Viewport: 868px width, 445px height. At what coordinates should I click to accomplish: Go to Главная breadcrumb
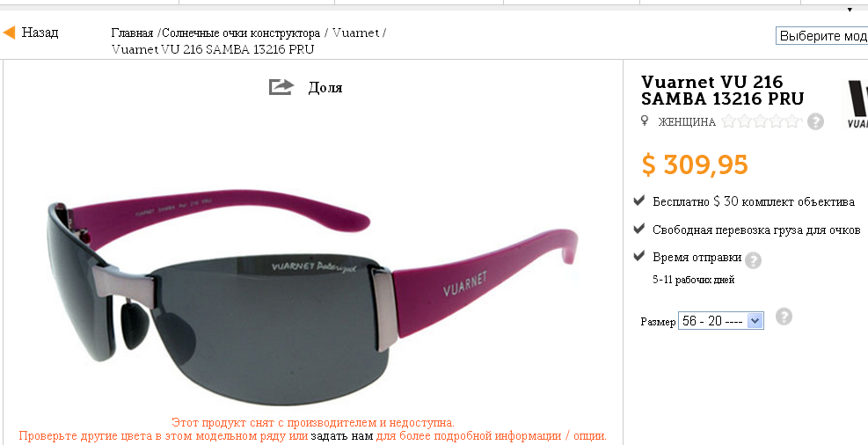pyautogui.click(x=132, y=33)
